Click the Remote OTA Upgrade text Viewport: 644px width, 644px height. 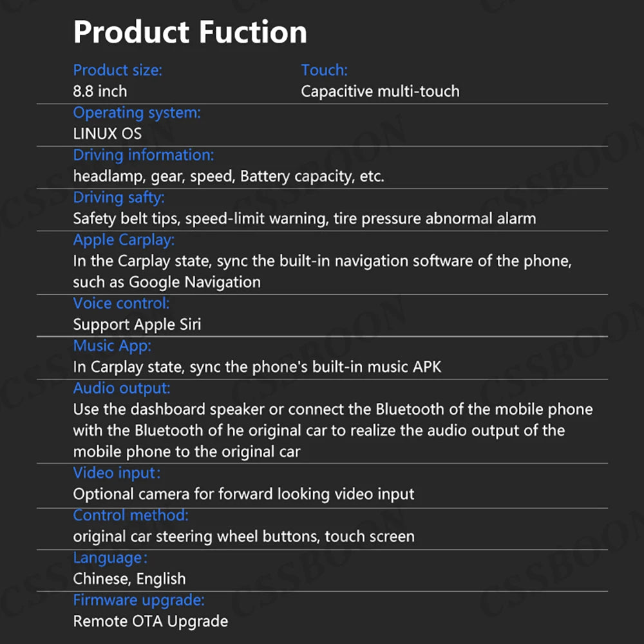(150, 621)
